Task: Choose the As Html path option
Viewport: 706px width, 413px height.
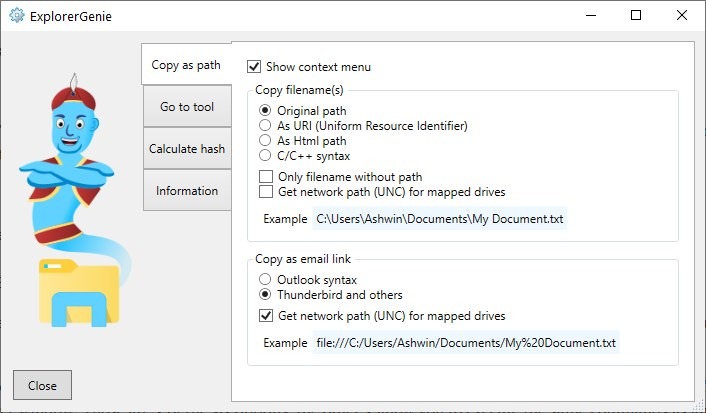Action: 265,141
